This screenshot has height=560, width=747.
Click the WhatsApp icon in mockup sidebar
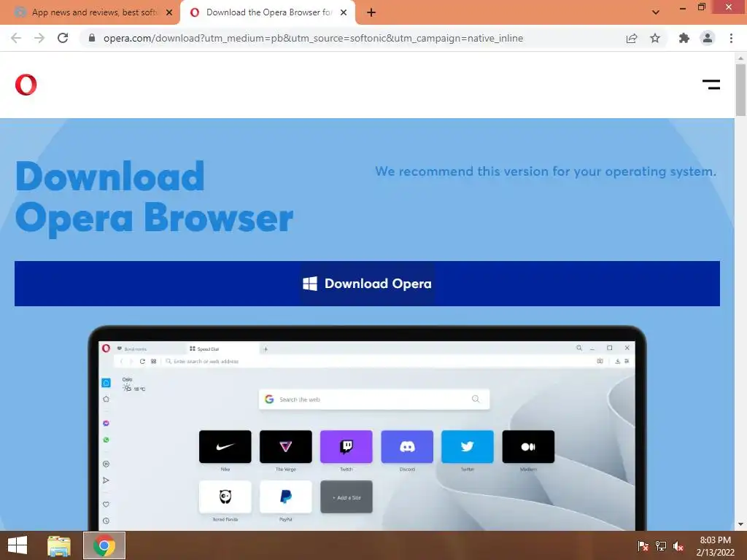[106, 440]
